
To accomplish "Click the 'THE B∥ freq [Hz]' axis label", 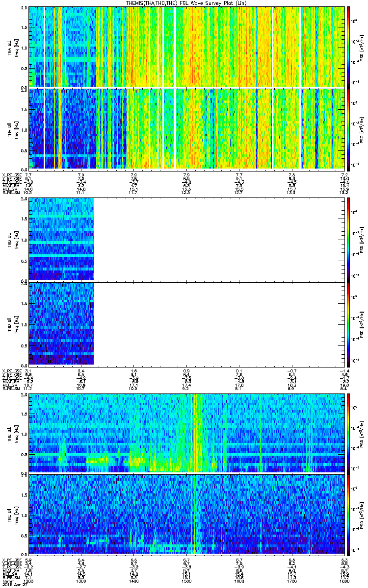I will pos(13,514).
